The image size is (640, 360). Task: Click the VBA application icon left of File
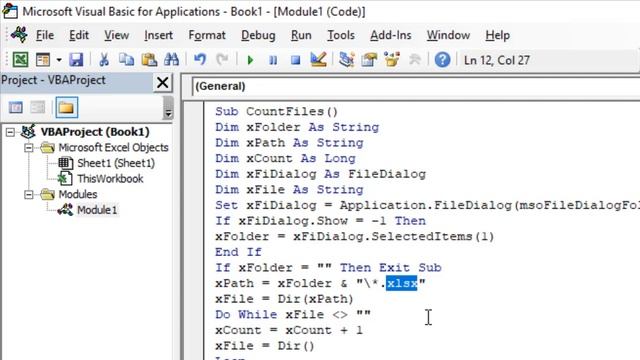pos(19,35)
